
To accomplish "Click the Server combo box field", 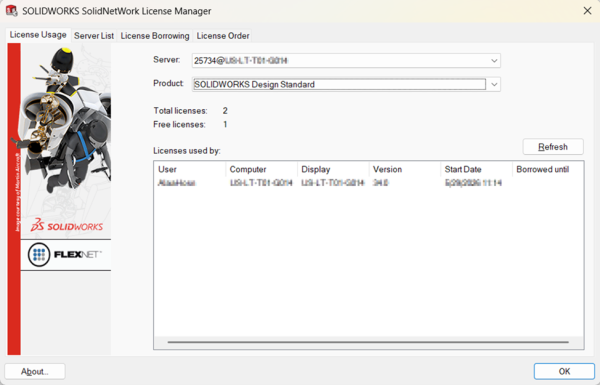I will tap(346, 60).
